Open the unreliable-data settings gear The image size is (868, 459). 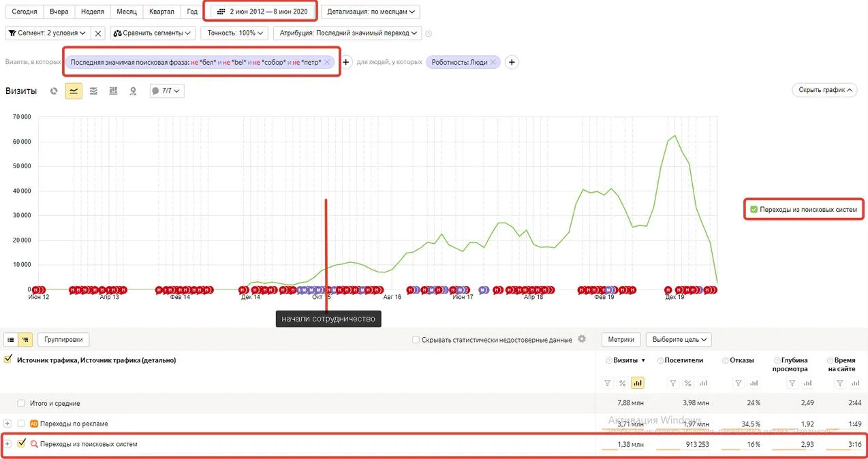582,339
